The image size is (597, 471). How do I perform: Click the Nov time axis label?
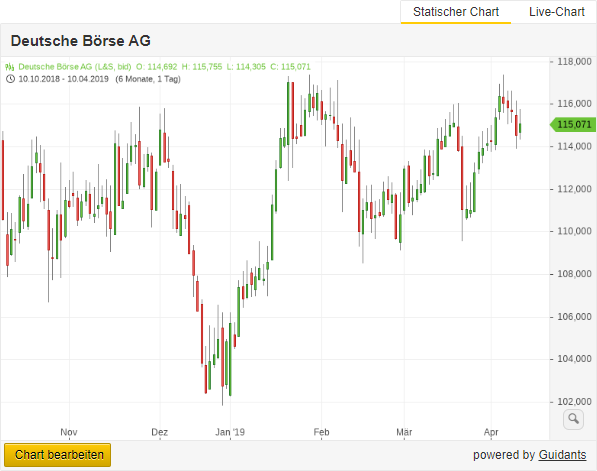tap(69, 432)
